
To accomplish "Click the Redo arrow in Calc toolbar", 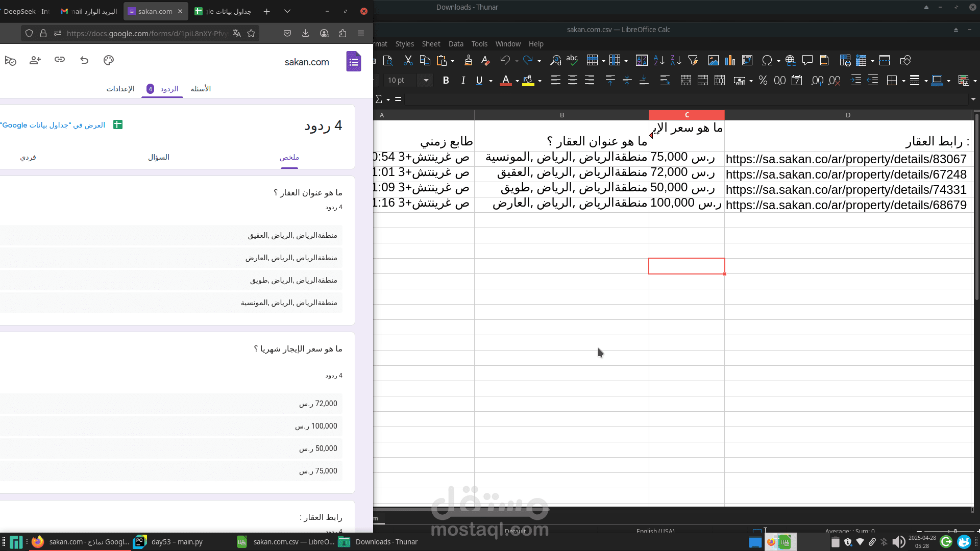I will [528, 61].
